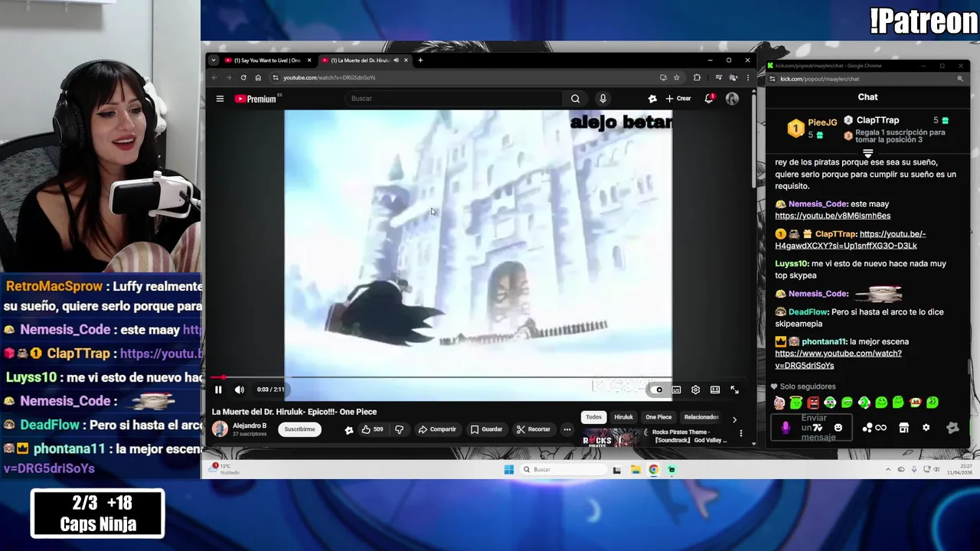Open phontana11's youtube.com watch link

pos(838,360)
